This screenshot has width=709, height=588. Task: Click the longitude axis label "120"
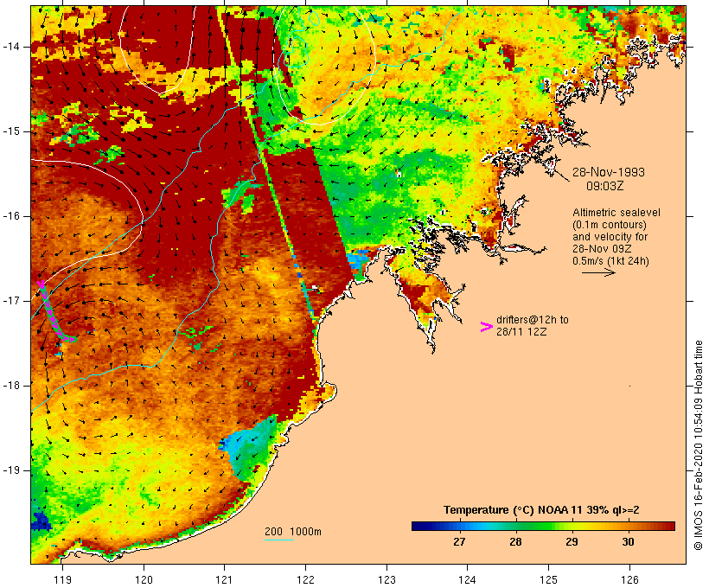pyautogui.click(x=144, y=579)
